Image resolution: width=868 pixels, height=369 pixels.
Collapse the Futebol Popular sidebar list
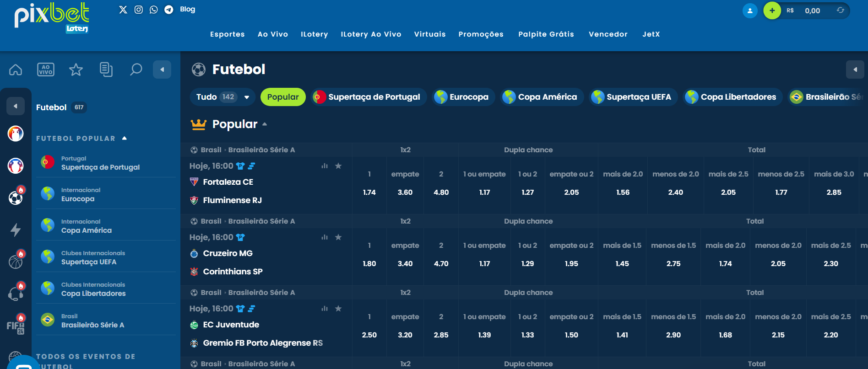click(125, 138)
